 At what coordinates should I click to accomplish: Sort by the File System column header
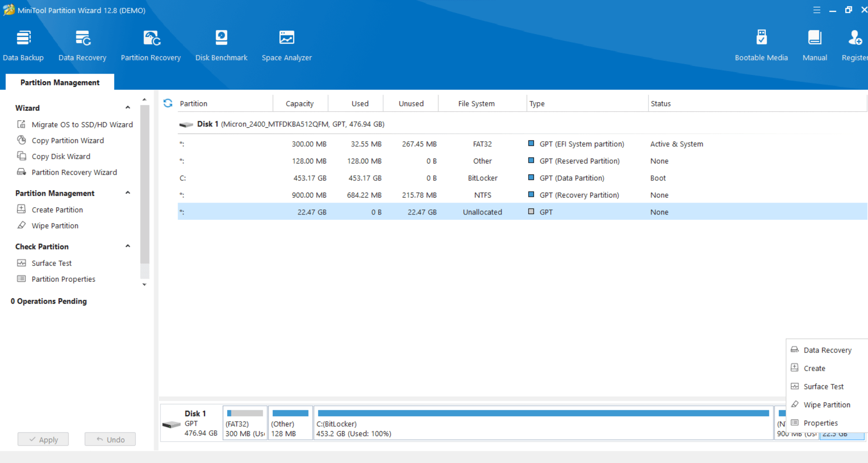coord(482,104)
